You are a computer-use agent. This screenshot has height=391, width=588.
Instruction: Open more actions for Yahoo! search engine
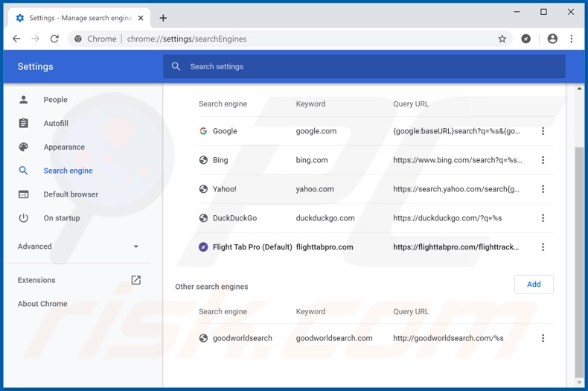click(543, 188)
